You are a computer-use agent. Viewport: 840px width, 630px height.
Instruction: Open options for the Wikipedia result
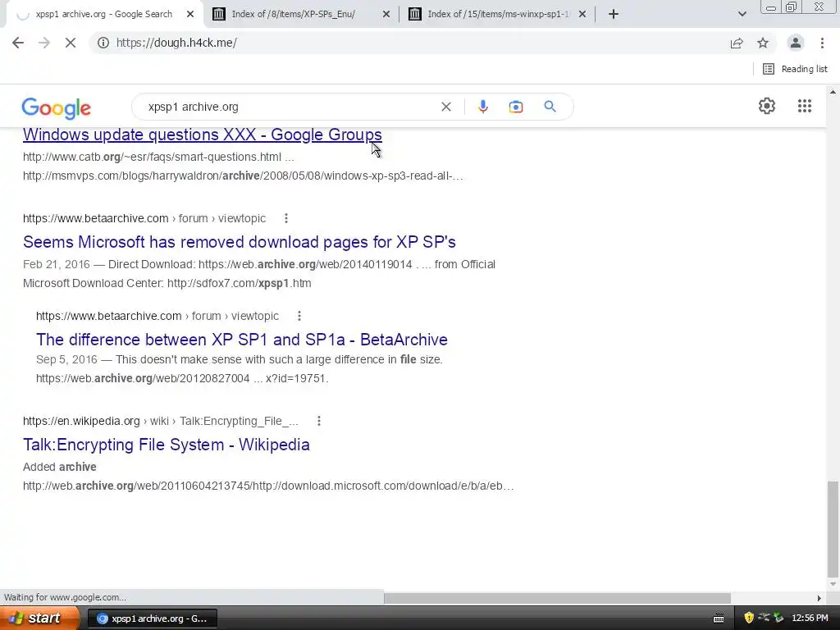point(319,421)
